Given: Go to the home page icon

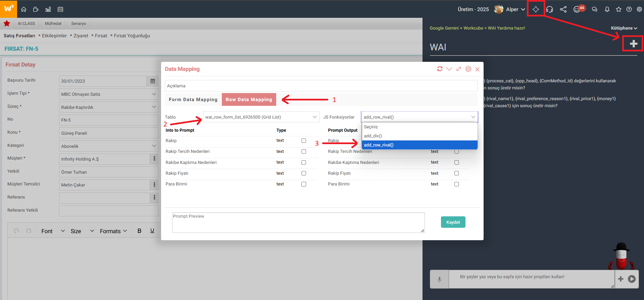Looking at the screenshot, I should point(23,9).
